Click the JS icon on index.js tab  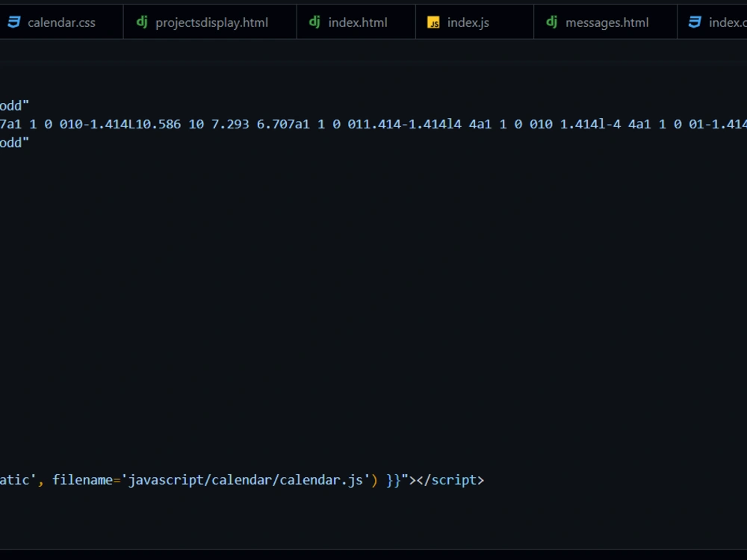coord(433,22)
